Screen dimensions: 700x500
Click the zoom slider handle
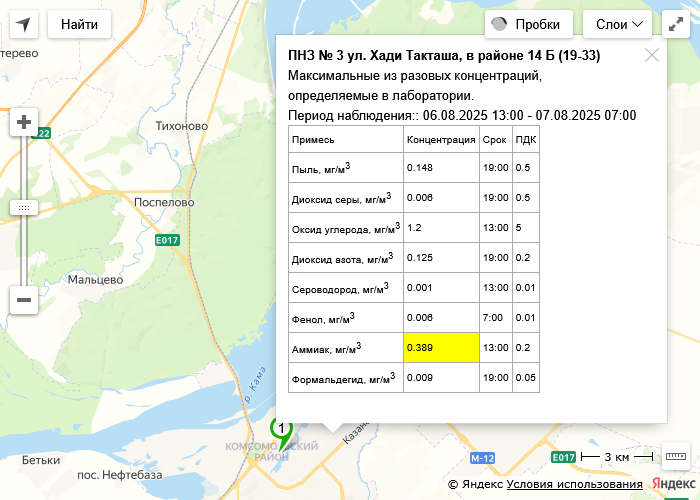coord(24,207)
